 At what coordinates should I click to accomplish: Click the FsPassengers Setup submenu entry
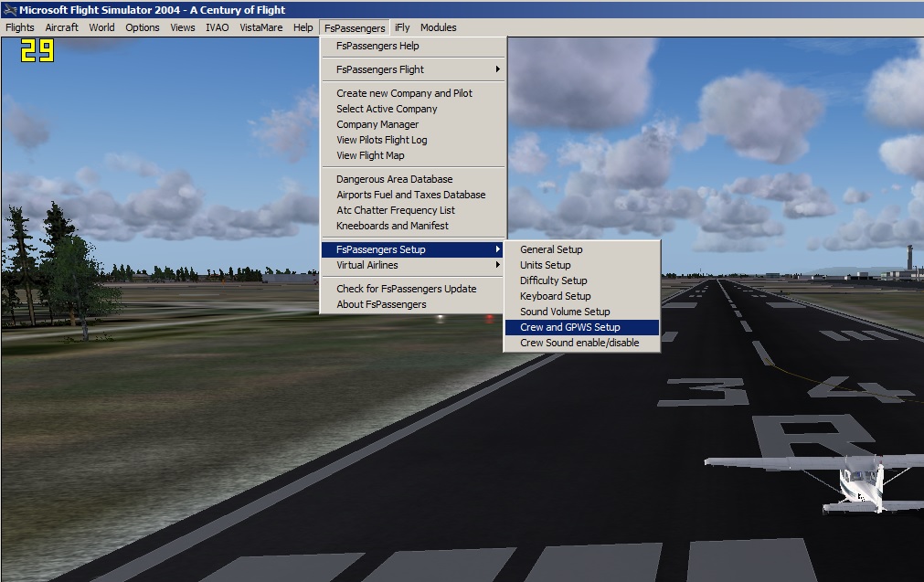(x=414, y=249)
